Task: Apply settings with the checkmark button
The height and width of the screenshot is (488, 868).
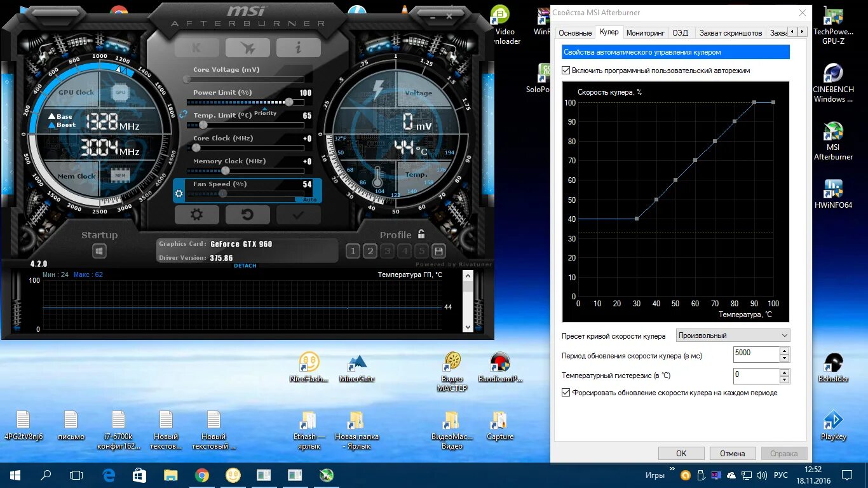Action: (x=298, y=215)
